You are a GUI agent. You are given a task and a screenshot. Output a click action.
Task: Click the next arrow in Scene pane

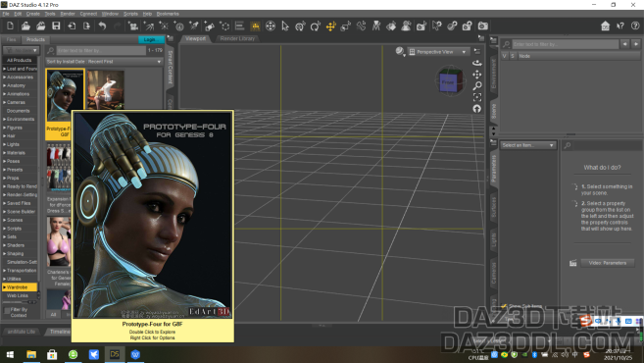[x=636, y=44]
